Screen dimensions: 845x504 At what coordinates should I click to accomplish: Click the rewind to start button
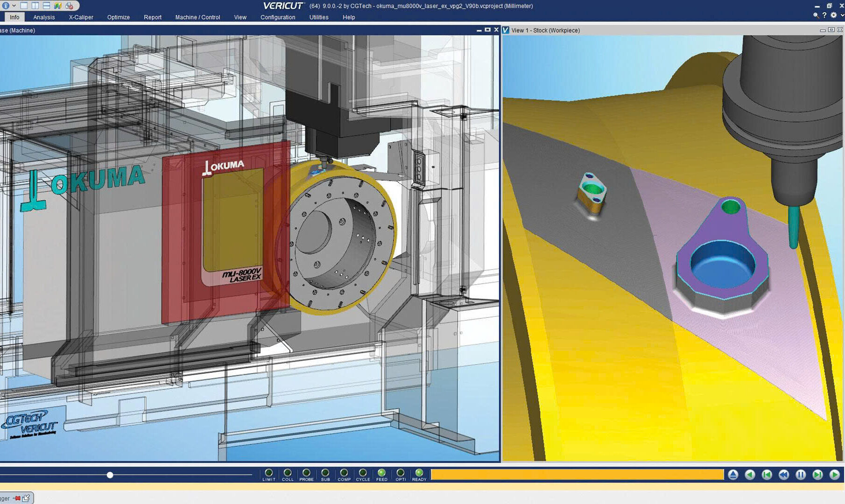coord(767,475)
